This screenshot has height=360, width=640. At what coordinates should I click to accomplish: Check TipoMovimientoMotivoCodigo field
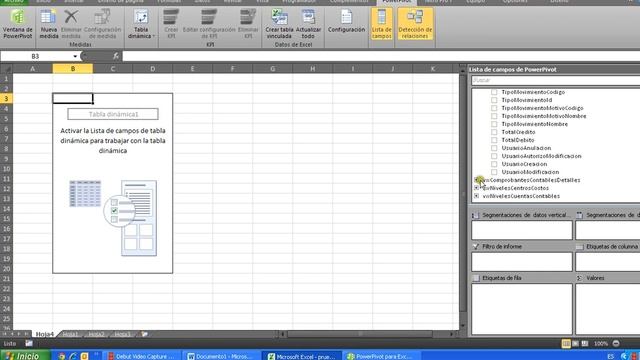494,108
